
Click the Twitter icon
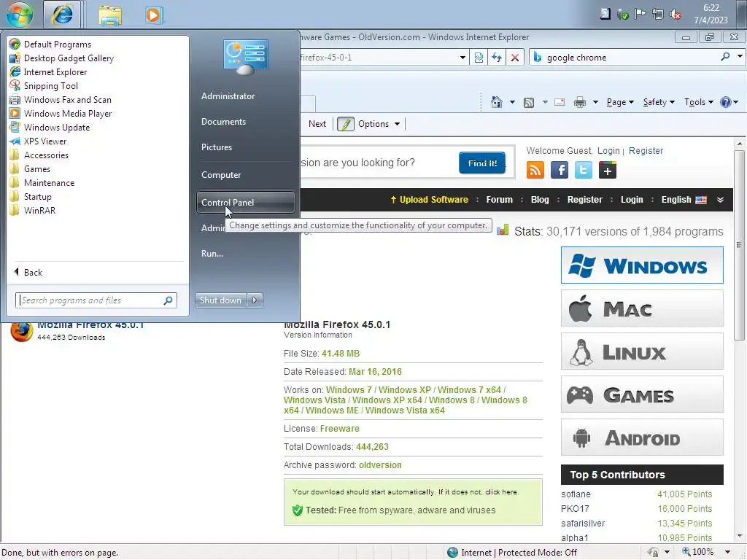[x=584, y=170]
